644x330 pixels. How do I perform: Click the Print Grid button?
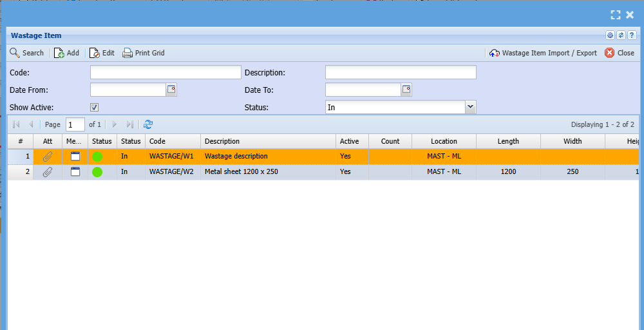tap(144, 53)
